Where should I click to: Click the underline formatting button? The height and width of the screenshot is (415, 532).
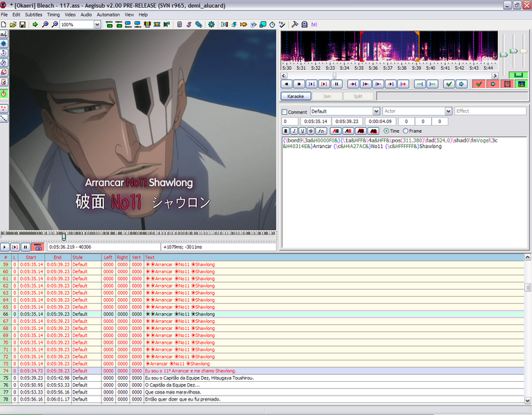coord(303,131)
